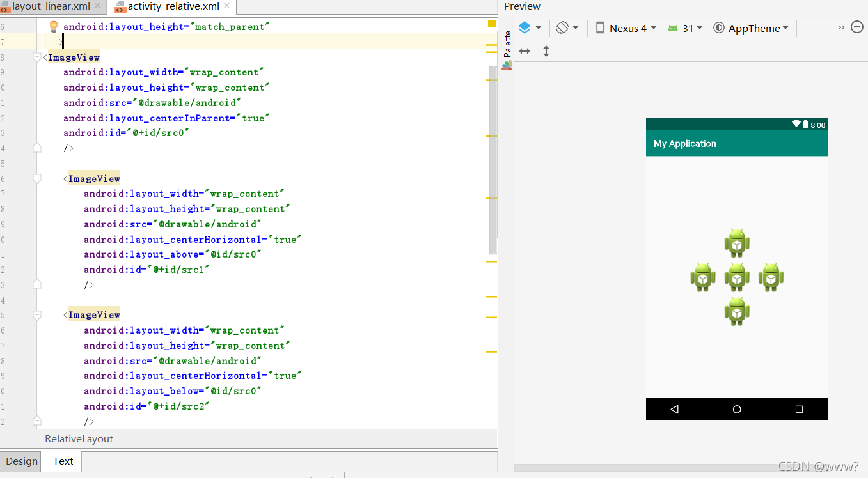Click the vertical pan arrow icon
Screen dimensions: 868x478
click(546, 51)
